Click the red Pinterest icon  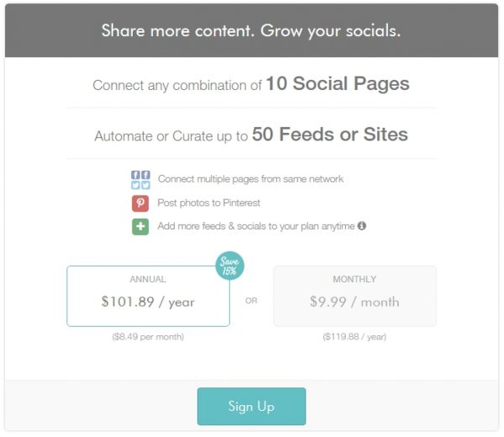tap(140, 203)
